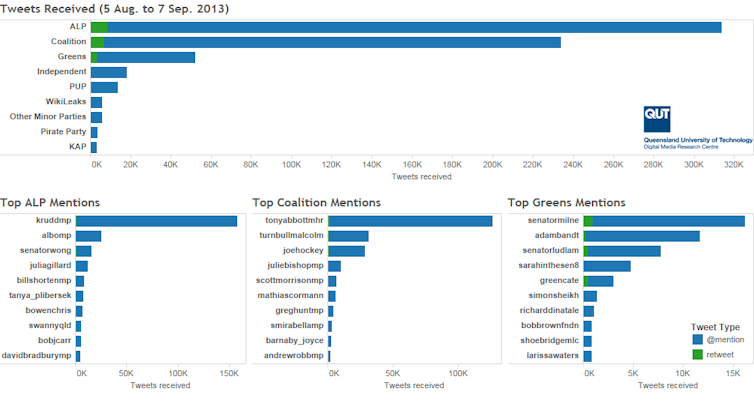The width and height of the screenshot is (754, 401).
Task: Click the 'bobbrownfndn' label
Action: (550, 325)
